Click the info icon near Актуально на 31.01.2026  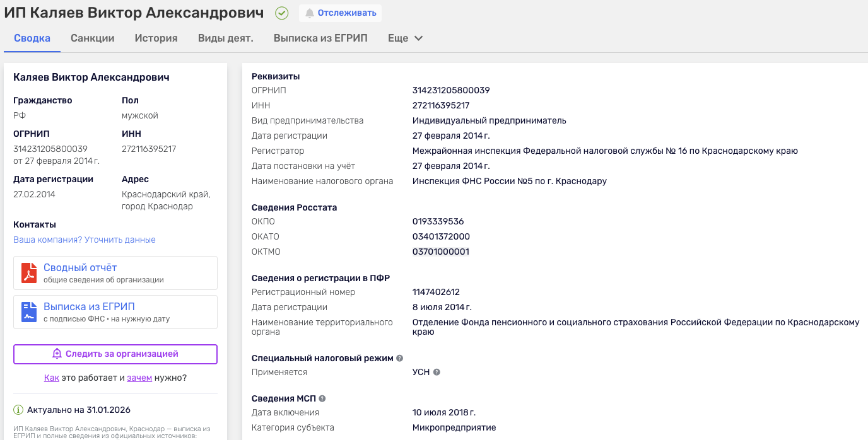point(18,410)
